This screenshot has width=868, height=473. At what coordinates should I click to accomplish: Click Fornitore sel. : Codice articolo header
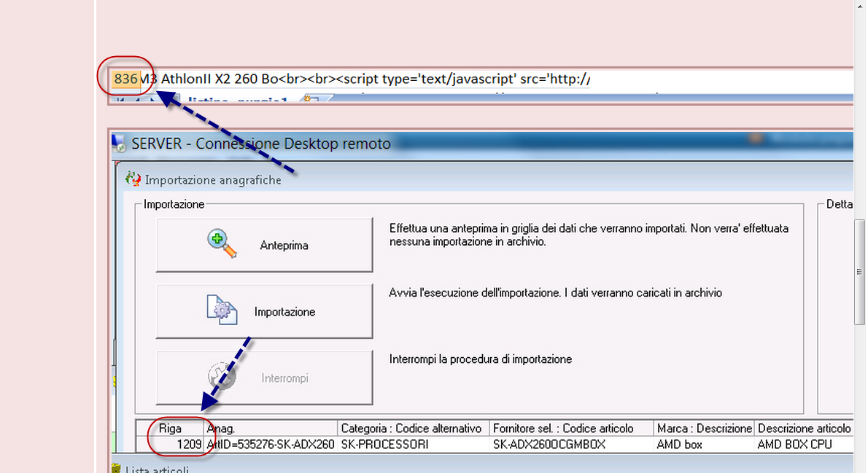tap(570, 429)
